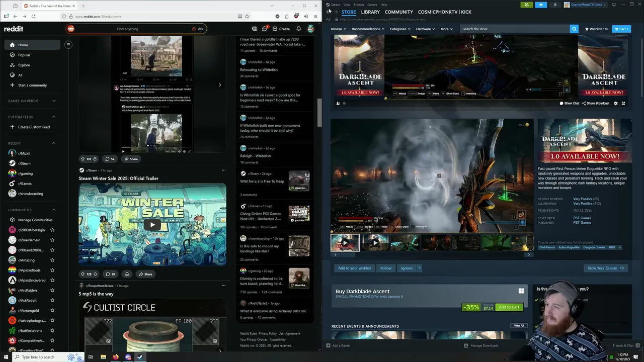Click Reddit notifications bell icon

pos(298,29)
